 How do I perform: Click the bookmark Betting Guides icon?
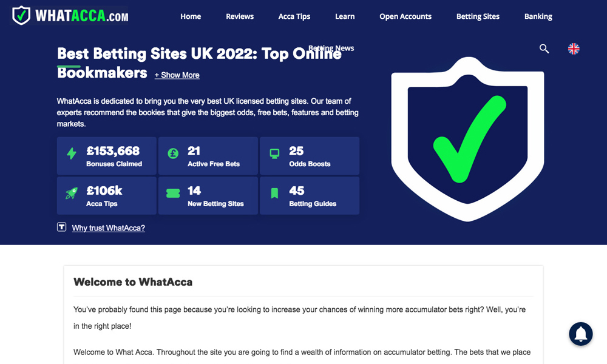[x=274, y=194]
